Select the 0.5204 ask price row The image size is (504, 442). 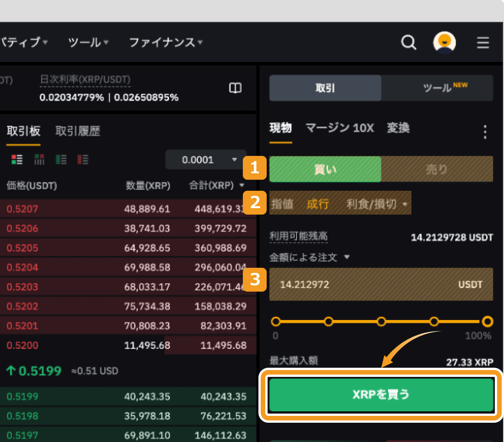click(128, 267)
